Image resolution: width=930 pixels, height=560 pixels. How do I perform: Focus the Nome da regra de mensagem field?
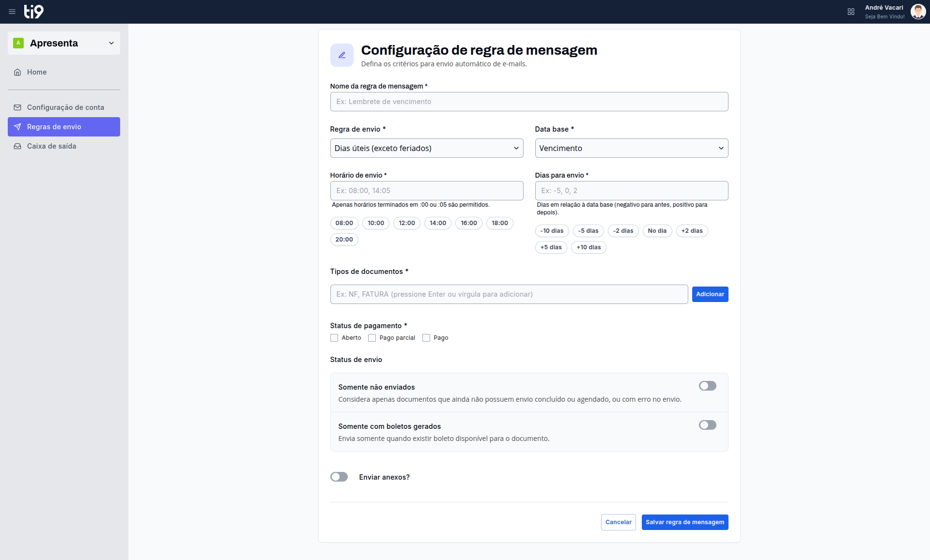(x=529, y=102)
